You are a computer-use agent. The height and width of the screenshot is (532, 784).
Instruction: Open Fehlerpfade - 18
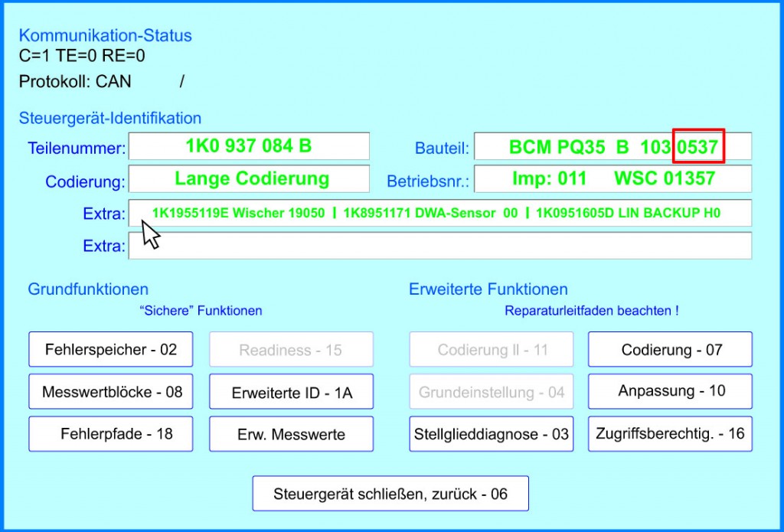[111, 434]
